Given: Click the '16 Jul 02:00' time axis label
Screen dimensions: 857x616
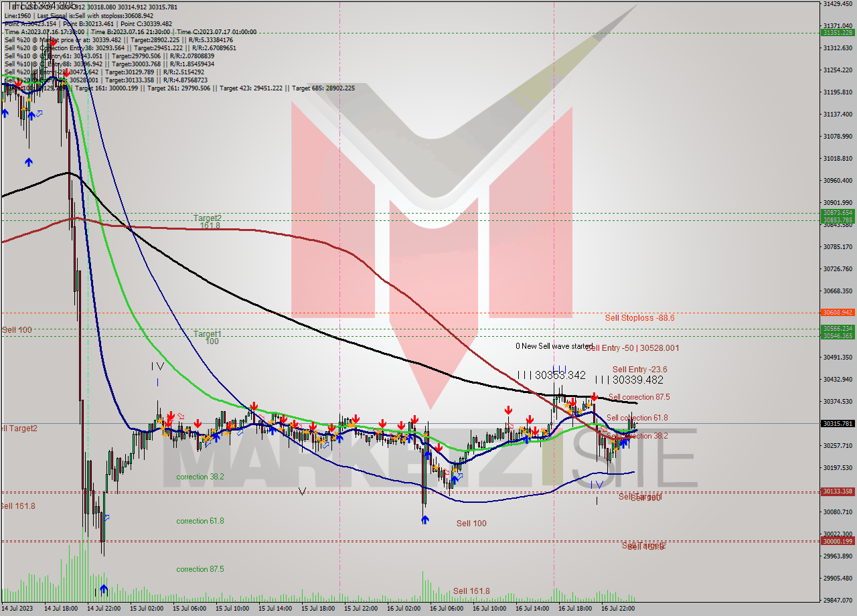Looking at the screenshot, I should click(x=403, y=609).
